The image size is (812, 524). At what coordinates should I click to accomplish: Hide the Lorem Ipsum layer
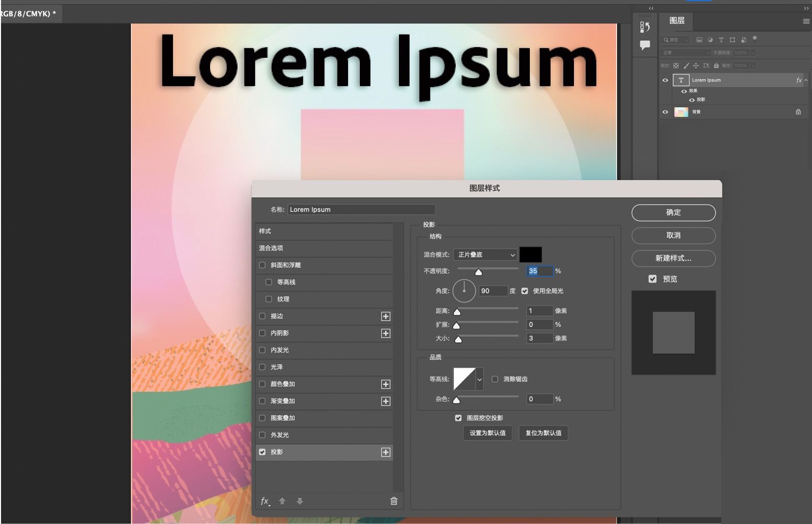(x=665, y=80)
